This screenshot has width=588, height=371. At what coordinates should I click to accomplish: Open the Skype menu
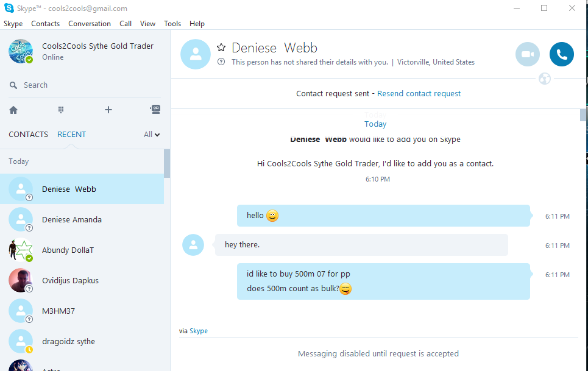[13, 24]
